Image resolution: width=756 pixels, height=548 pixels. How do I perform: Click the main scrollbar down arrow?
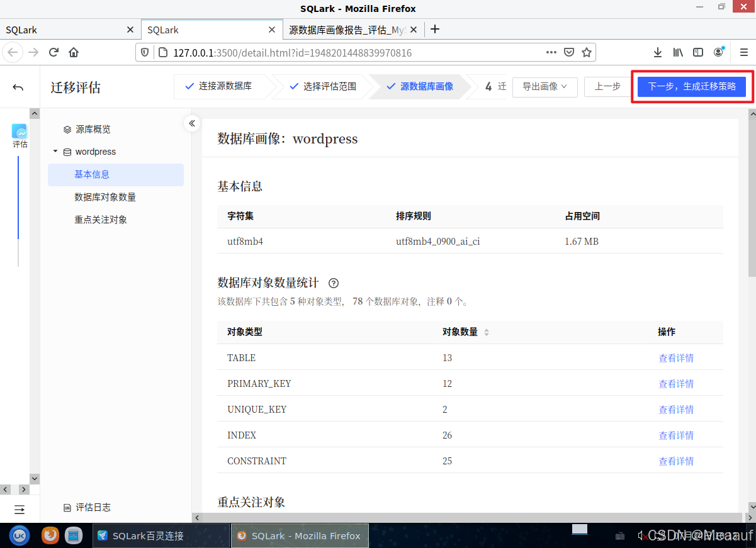(752, 506)
